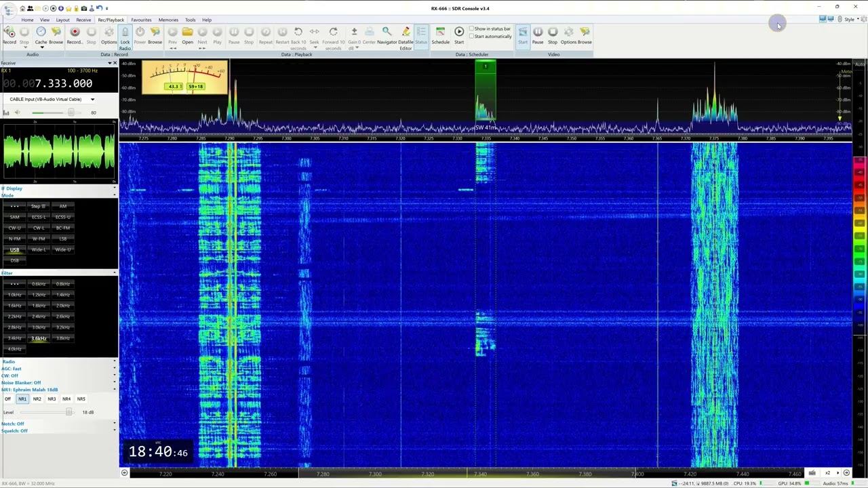Open data record Options gear

pos(108,35)
